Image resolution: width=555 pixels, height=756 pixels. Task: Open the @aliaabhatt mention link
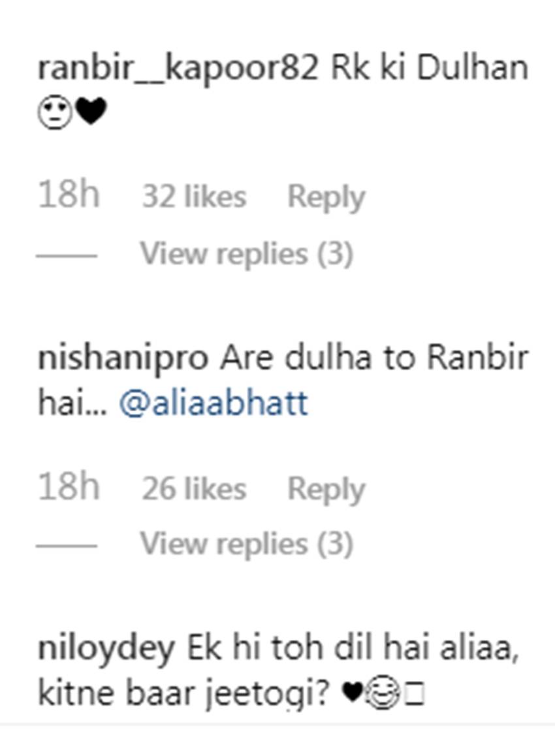[214, 403]
